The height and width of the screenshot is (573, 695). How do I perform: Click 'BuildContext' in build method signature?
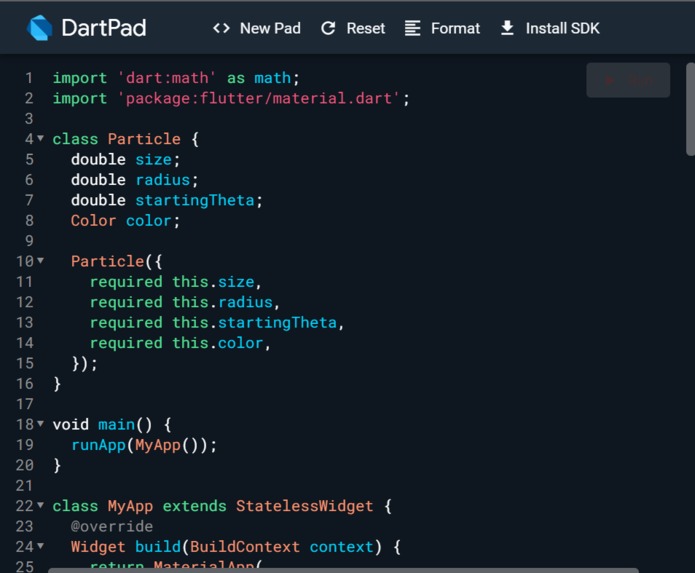245,547
